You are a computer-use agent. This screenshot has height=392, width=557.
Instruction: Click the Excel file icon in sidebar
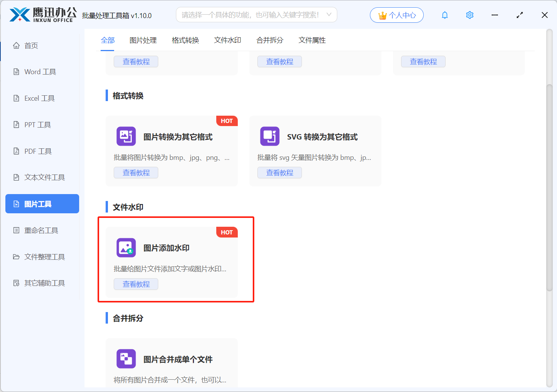(x=16, y=98)
